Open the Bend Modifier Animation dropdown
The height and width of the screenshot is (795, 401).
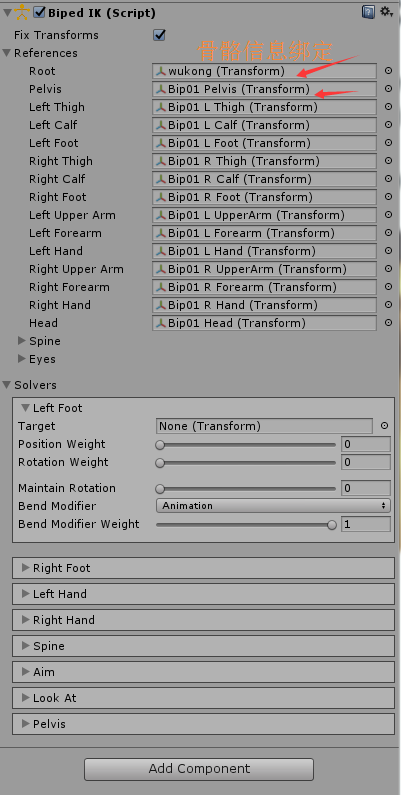(273, 506)
